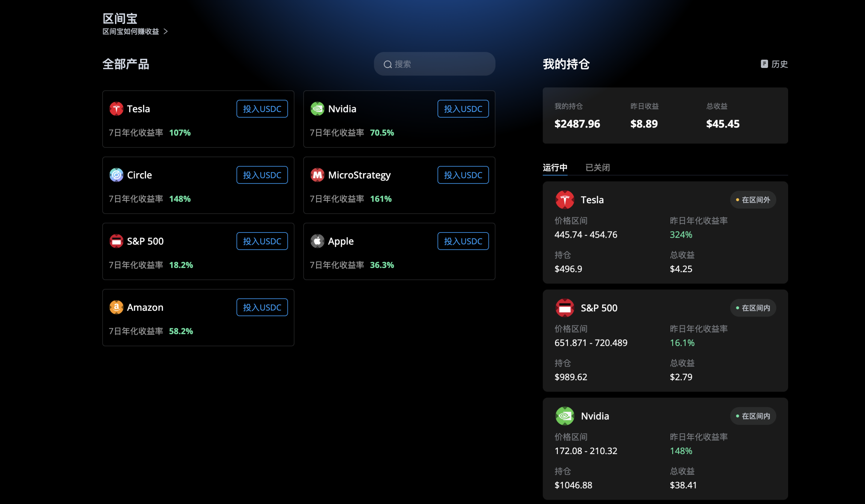This screenshot has height=504, width=865.
Task: Switch to the 已关闭 tab
Action: point(597,167)
